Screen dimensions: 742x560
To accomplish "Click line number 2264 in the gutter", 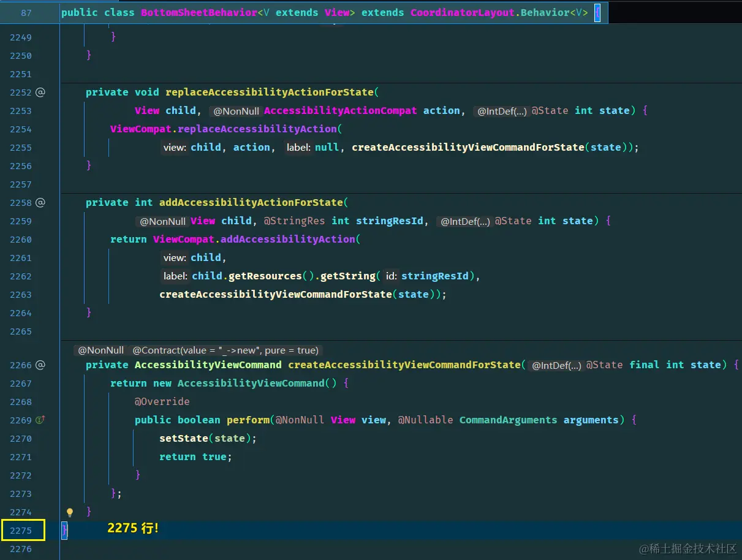I will [20, 313].
